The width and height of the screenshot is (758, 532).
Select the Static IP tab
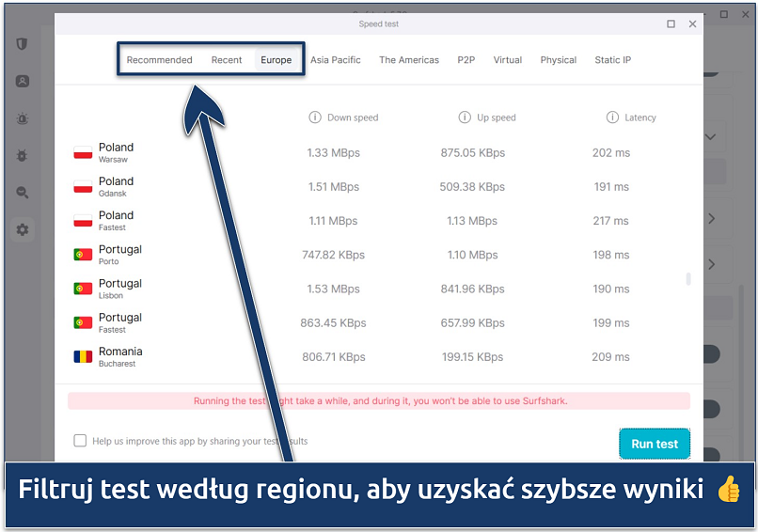(x=612, y=60)
